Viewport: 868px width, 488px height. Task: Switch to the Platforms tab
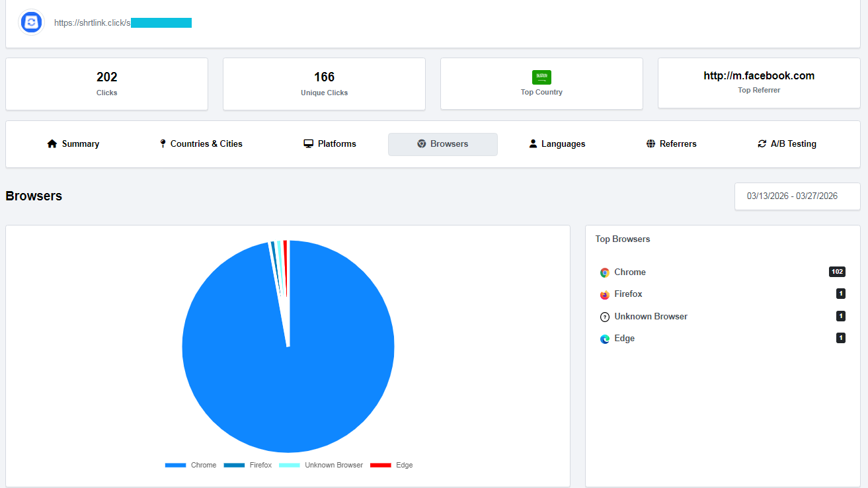tap(330, 143)
